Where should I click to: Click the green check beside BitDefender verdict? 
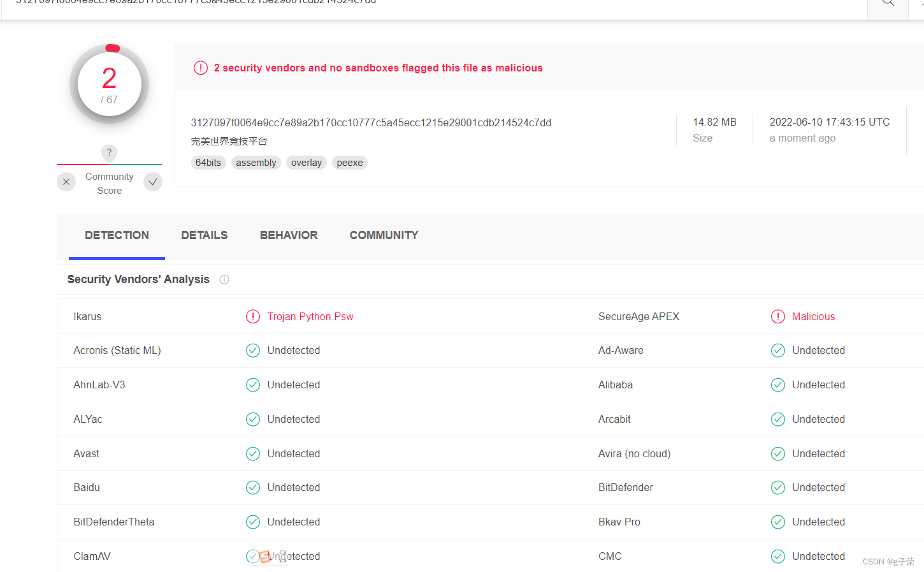pos(778,487)
